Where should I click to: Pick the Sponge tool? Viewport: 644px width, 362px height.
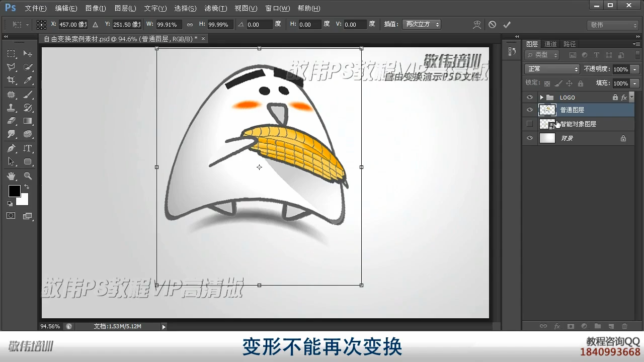[28, 134]
